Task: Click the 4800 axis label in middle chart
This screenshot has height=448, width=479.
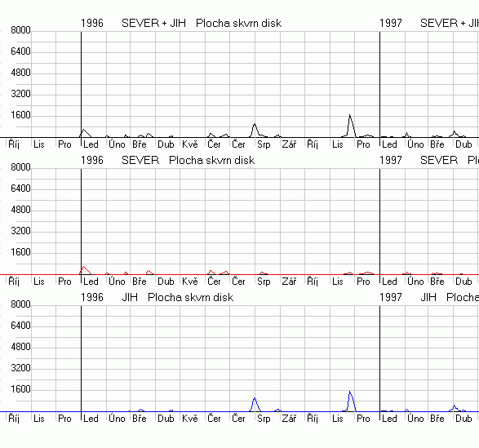Action: point(20,210)
